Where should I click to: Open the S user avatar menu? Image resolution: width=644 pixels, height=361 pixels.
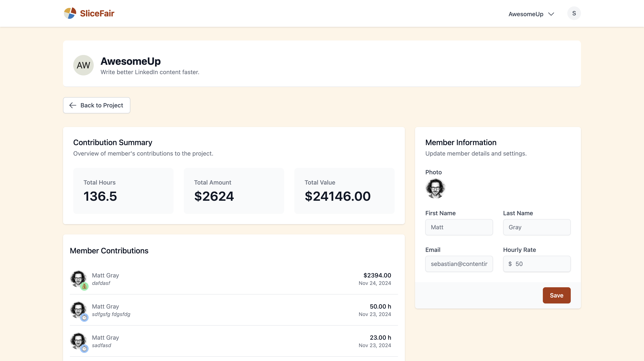pyautogui.click(x=574, y=13)
